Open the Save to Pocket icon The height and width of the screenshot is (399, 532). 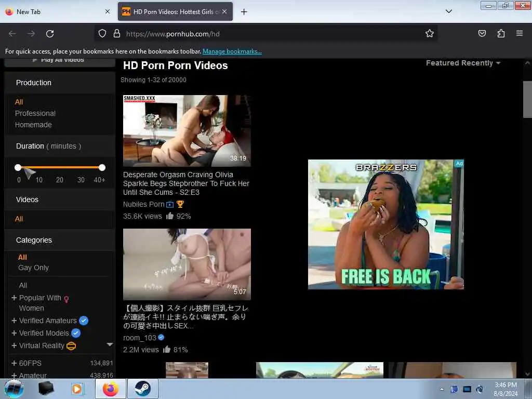click(x=482, y=33)
